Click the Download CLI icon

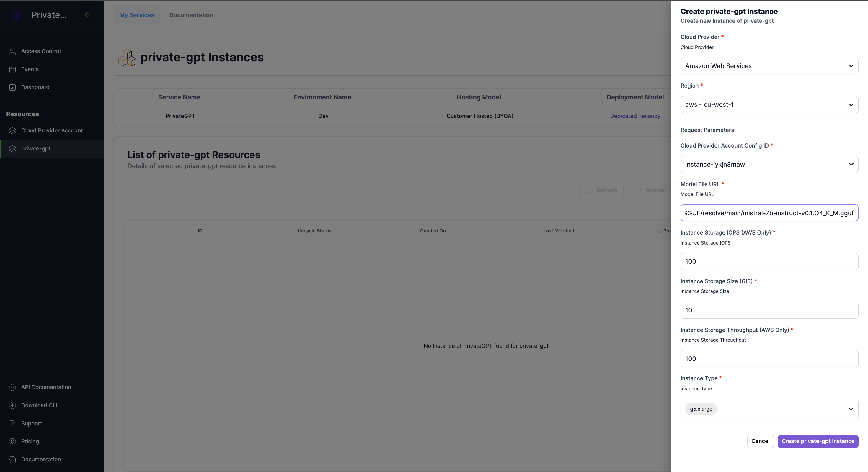pyautogui.click(x=12, y=405)
